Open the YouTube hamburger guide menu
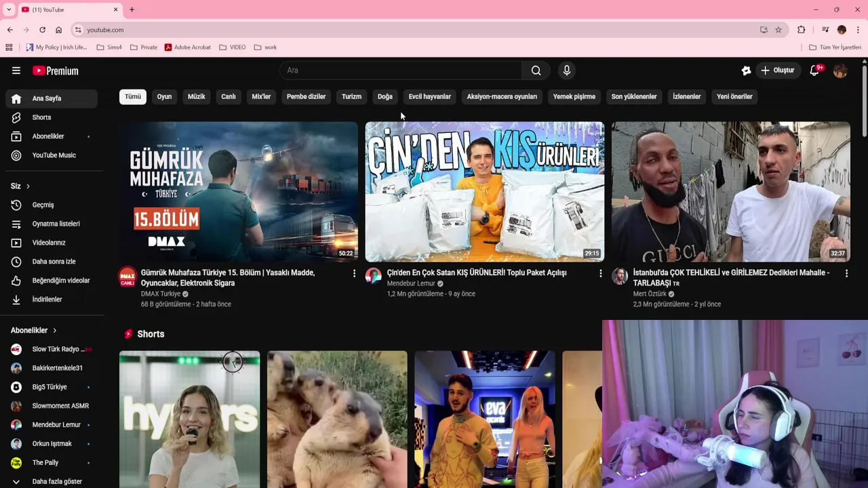Image resolution: width=868 pixels, height=488 pixels. [x=16, y=70]
